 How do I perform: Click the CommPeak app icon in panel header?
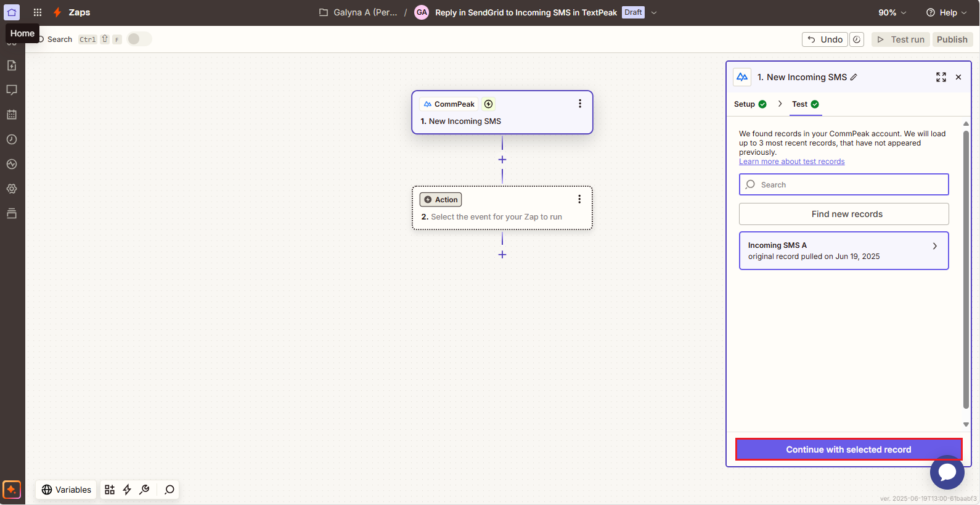742,77
